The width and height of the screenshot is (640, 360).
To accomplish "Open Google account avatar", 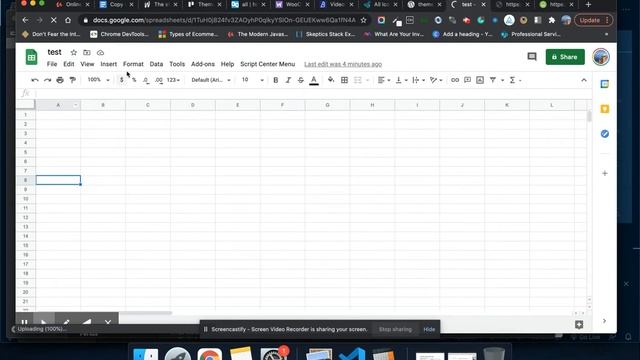I will click(x=601, y=57).
